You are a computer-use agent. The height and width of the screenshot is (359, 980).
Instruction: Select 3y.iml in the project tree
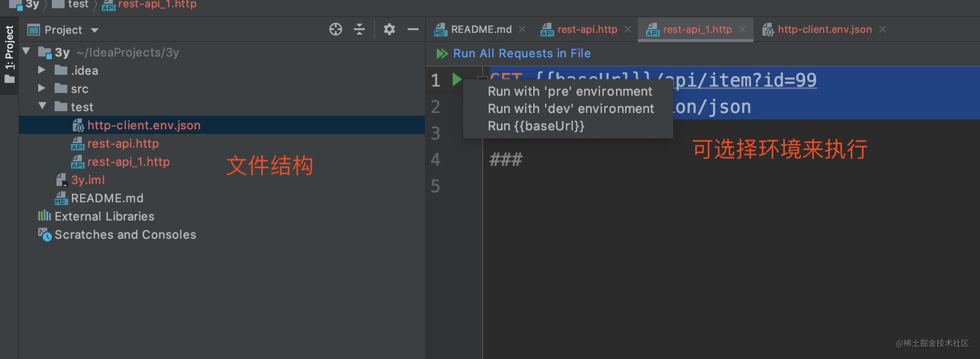88,180
